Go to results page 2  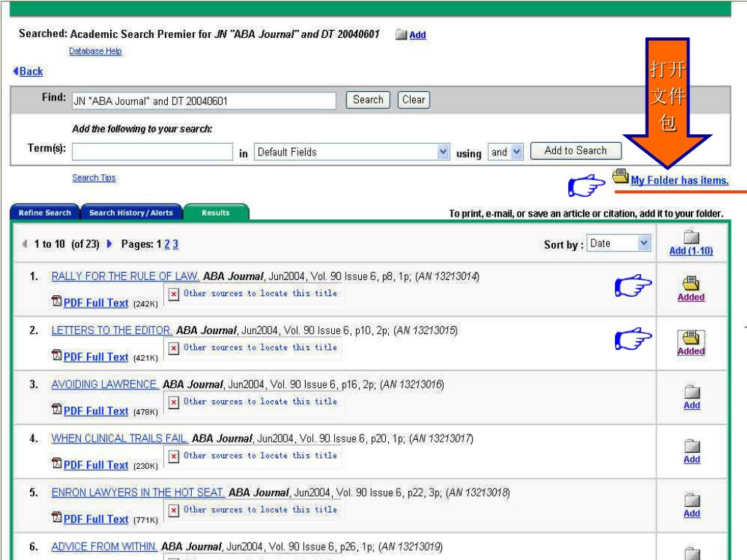point(167,244)
